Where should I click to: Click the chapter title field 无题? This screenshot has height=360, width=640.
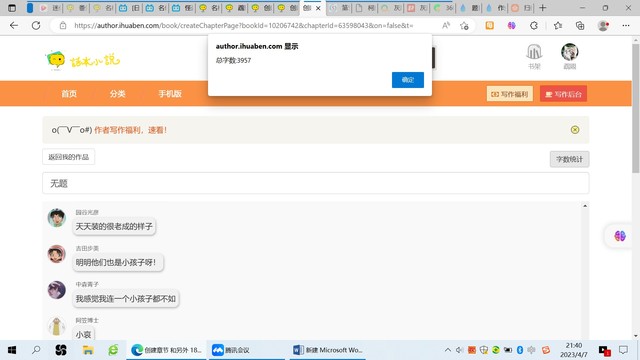coord(316,183)
